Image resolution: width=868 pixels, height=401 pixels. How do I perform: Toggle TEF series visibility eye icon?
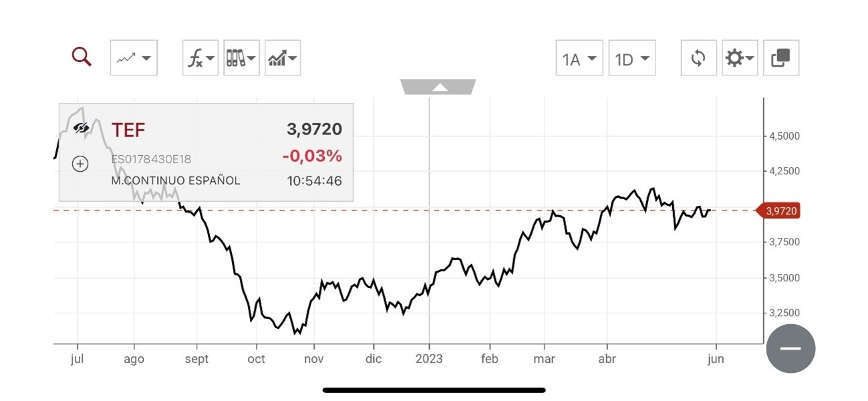82,128
